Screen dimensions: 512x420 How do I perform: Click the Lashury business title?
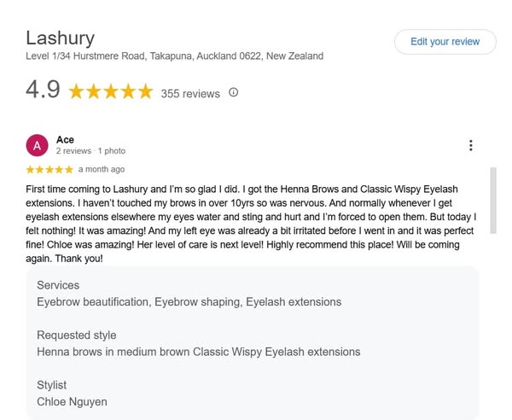pyautogui.click(x=60, y=38)
